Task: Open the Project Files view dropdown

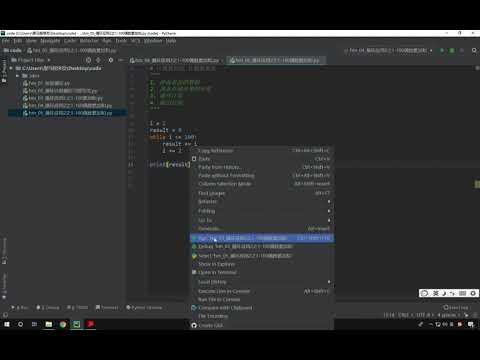Action: click(x=31, y=60)
